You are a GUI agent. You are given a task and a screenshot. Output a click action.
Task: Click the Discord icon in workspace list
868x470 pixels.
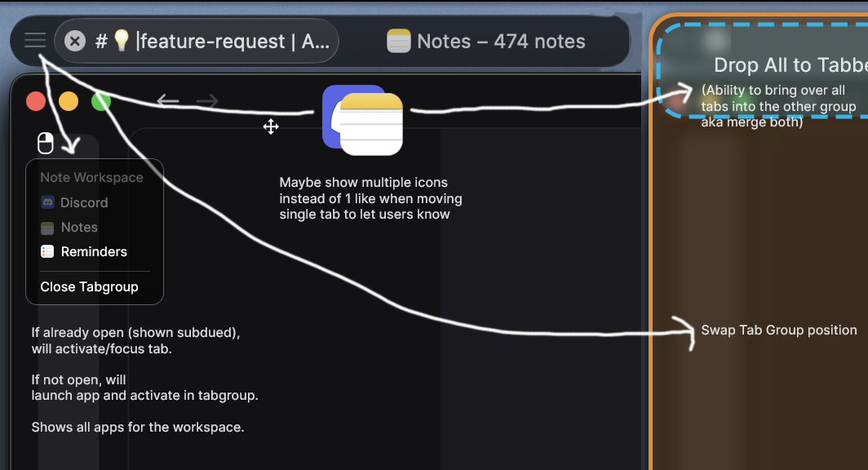point(47,202)
